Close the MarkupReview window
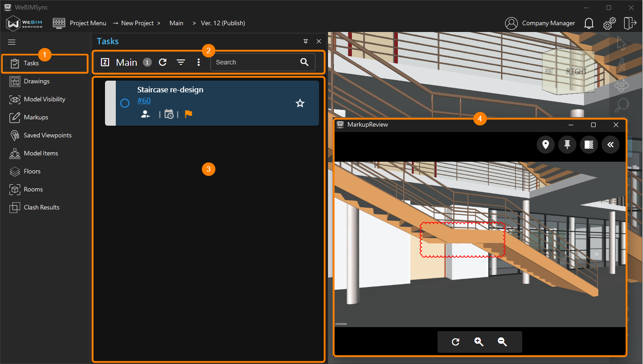The height and width of the screenshot is (364, 643). click(616, 125)
